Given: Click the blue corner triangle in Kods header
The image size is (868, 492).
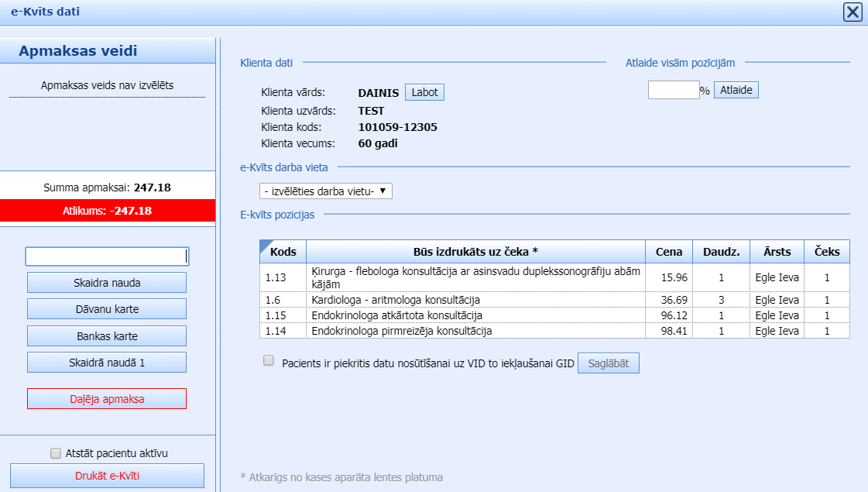Looking at the screenshot, I should [263, 243].
